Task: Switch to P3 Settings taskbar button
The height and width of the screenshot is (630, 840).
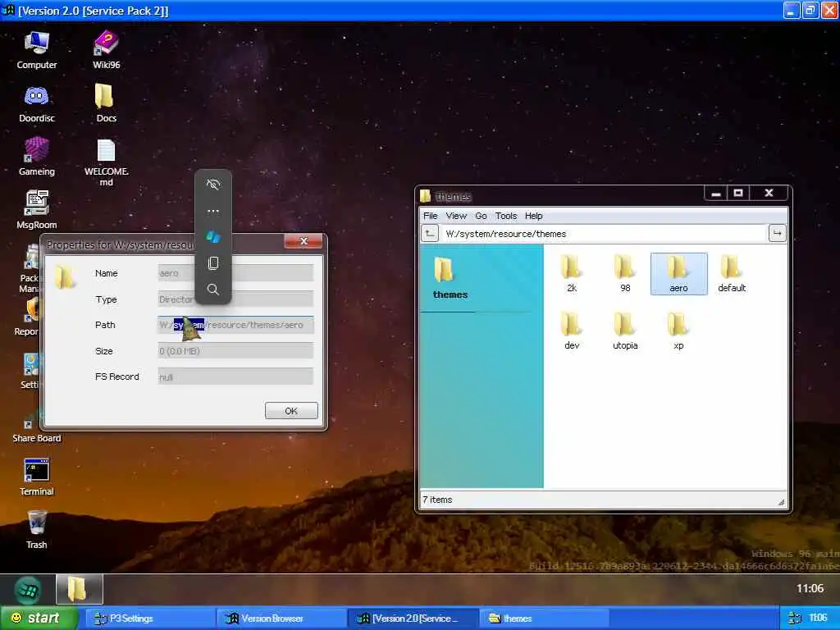Action: point(150,619)
